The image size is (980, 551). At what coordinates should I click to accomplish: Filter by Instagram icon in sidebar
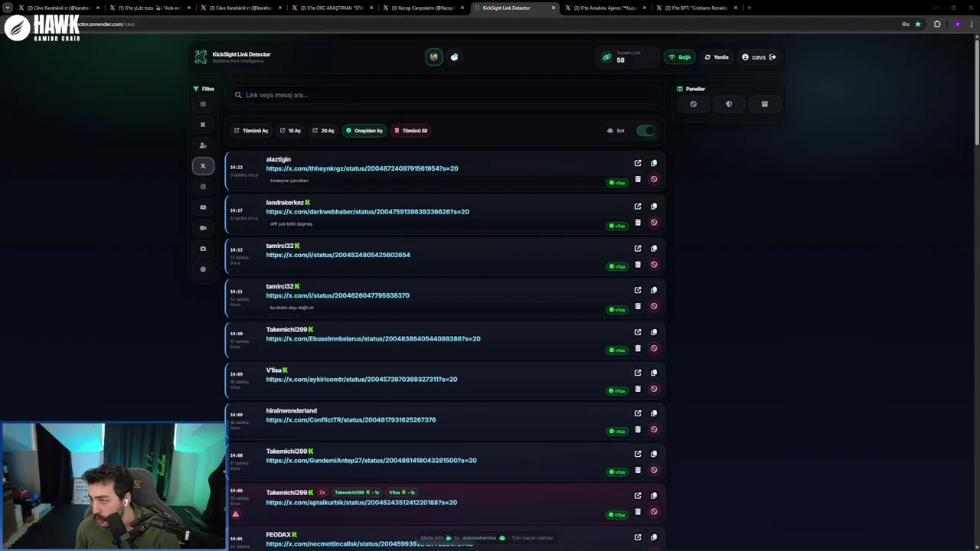click(x=203, y=187)
